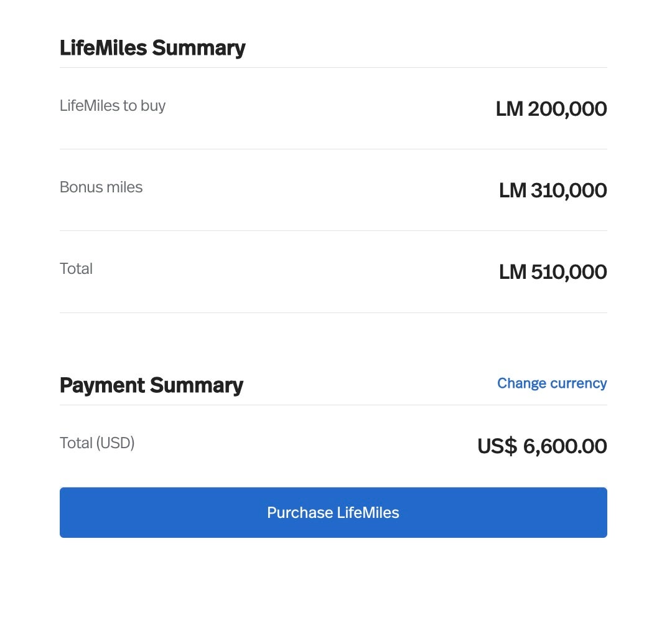Click the Purchase LifeMiles button
This screenshot has height=620, width=672.
[x=333, y=512]
